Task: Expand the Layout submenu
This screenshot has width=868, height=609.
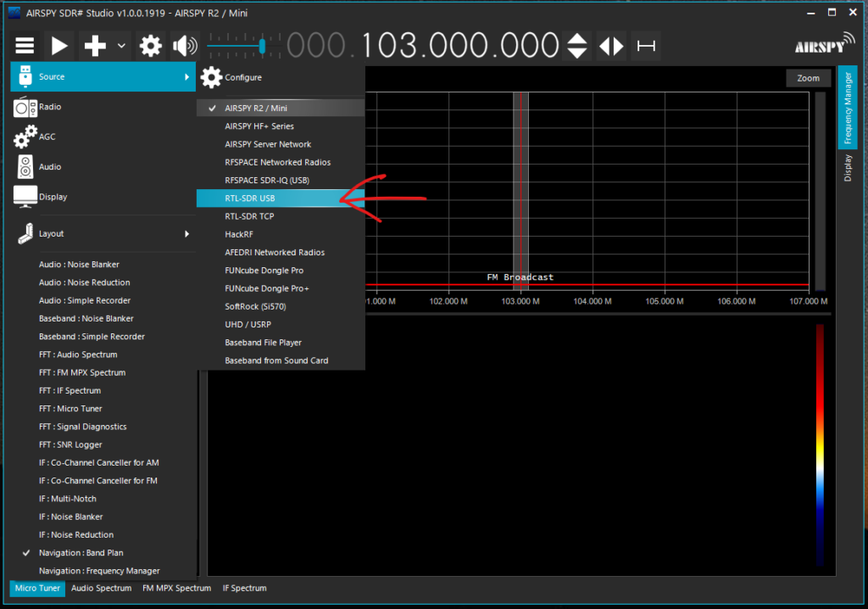Action: click(53, 233)
